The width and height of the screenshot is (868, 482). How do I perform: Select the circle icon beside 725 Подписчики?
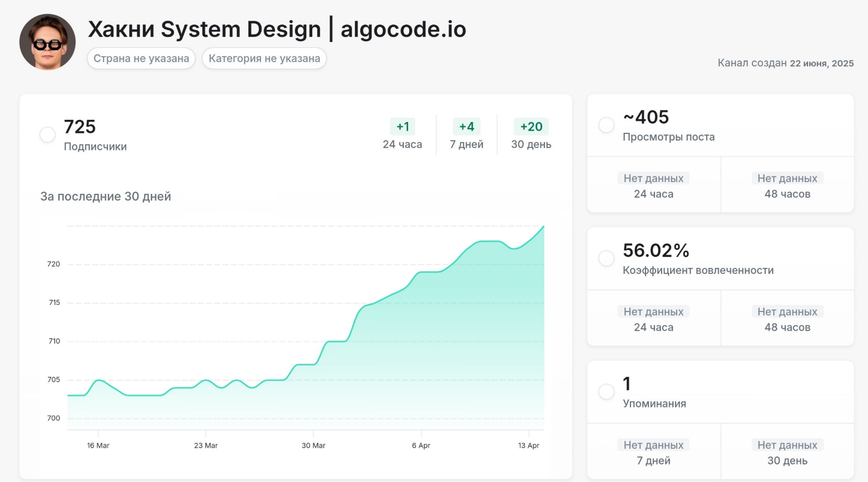point(47,135)
